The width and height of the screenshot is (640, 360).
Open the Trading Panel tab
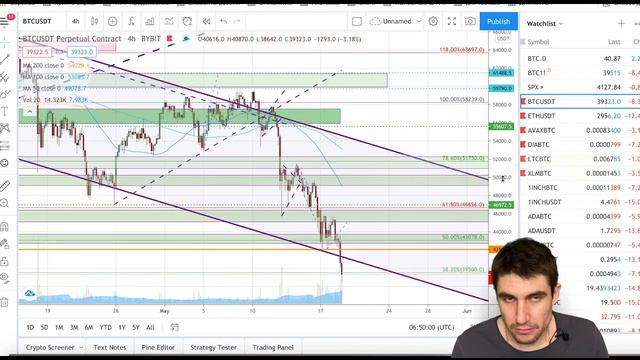[273, 347]
